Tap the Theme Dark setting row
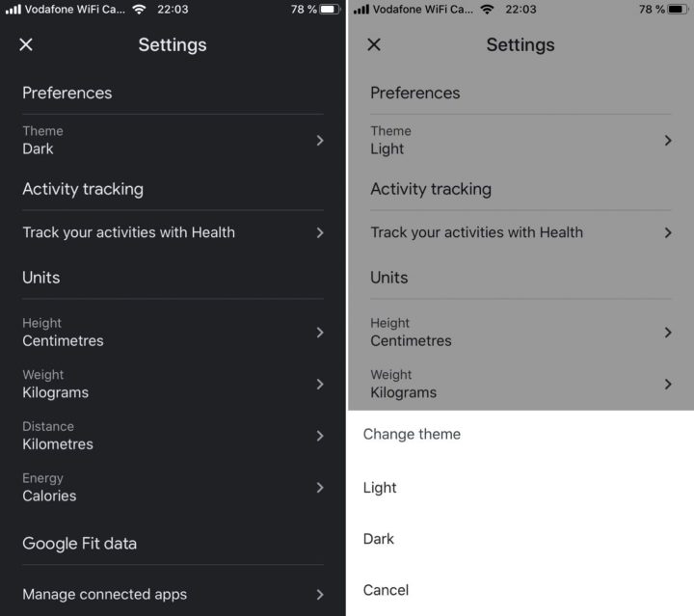The width and height of the screenshot is (694, 616). [43, 141]
